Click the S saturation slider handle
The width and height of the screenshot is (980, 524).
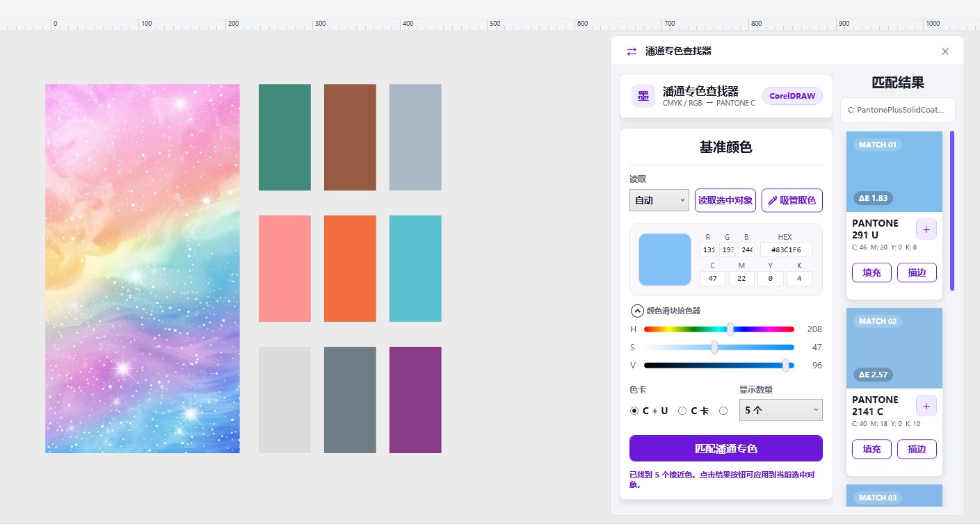(x=714, y=347)
